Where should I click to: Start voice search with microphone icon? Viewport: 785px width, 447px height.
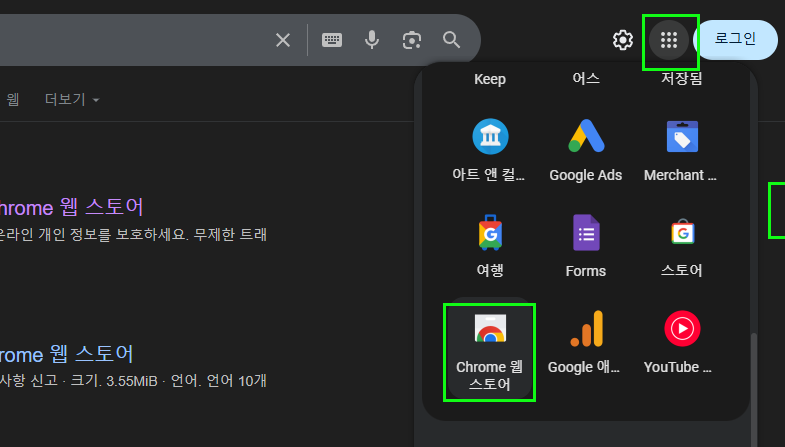click(x=371, y=40)
